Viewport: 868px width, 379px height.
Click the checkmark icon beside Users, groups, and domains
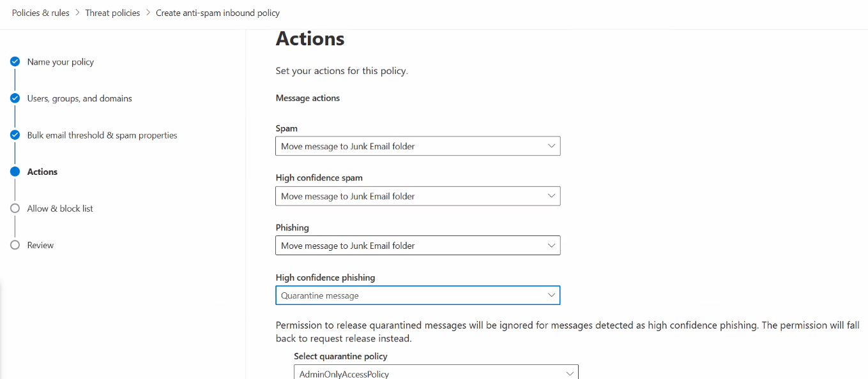15,98
